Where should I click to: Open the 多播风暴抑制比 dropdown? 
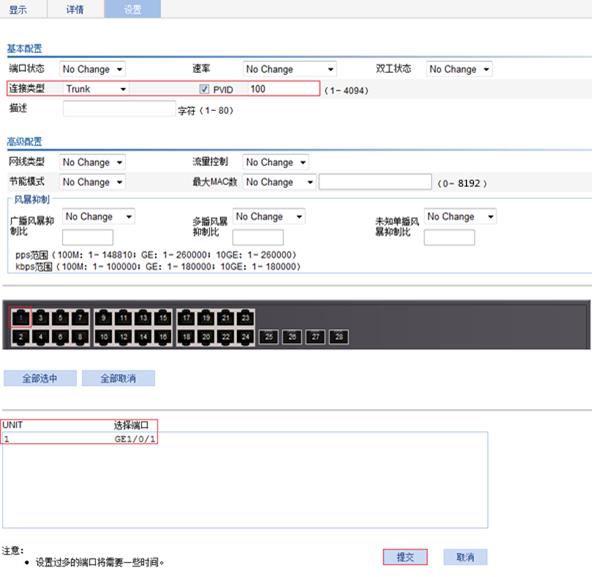(x=269, y=217)
